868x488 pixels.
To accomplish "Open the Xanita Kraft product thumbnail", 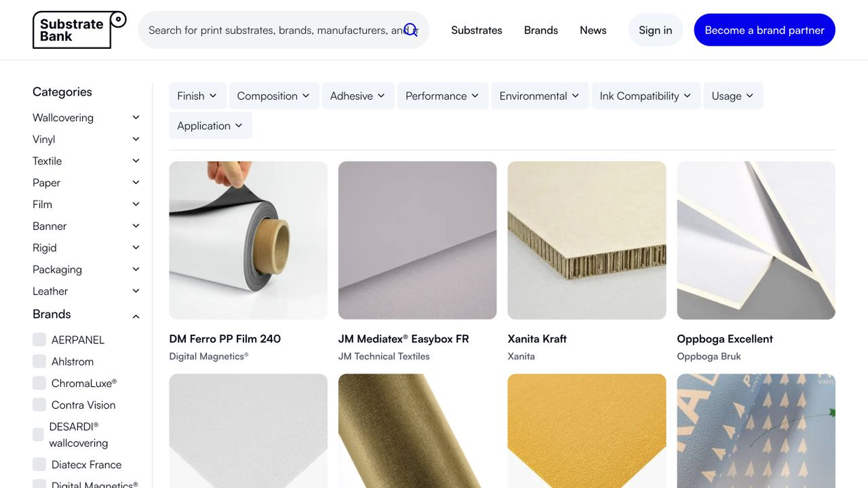I will 587,240.
